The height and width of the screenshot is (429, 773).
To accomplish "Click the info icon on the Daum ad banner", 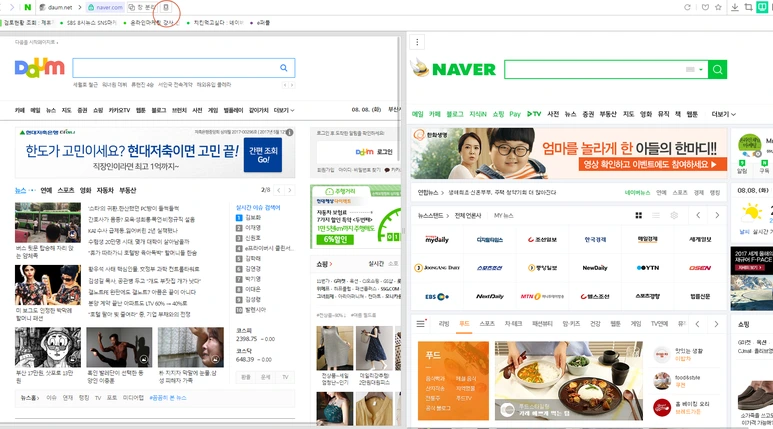I will click(x=290, y=132).
